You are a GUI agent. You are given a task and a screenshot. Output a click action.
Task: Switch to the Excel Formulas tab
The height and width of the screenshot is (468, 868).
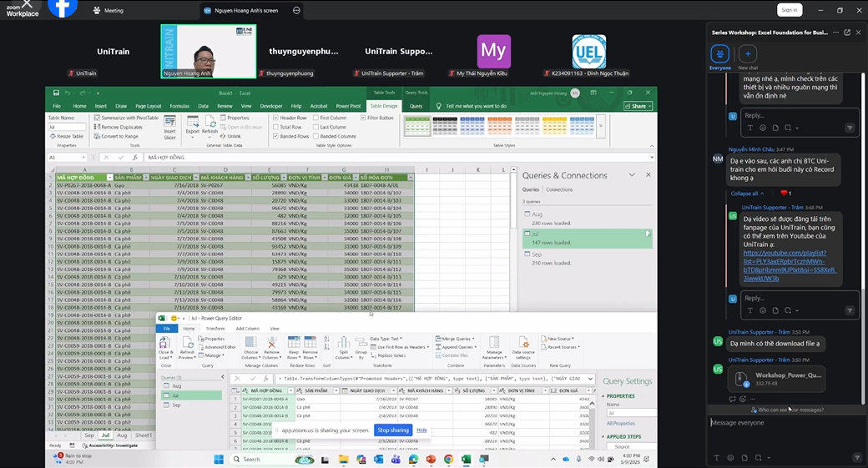pos(179,106)
